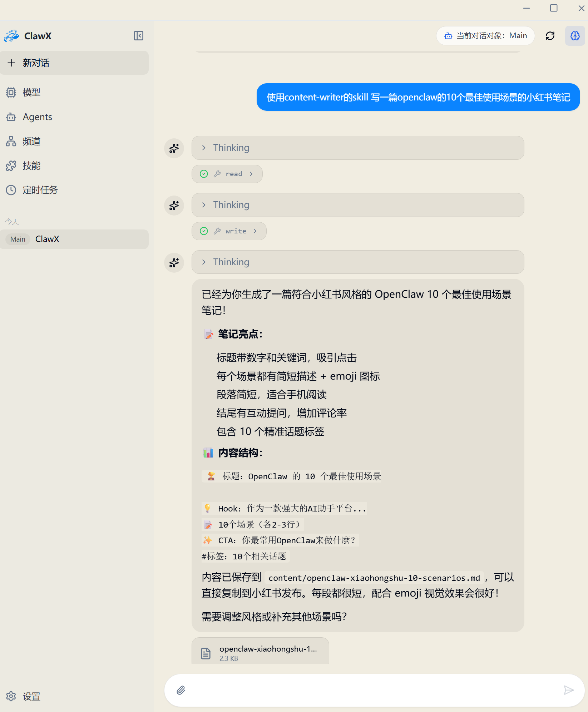This screenshot has width=588, height=712.
Task: Maximize the ClawX window
Action: click(x=554, y=8)
